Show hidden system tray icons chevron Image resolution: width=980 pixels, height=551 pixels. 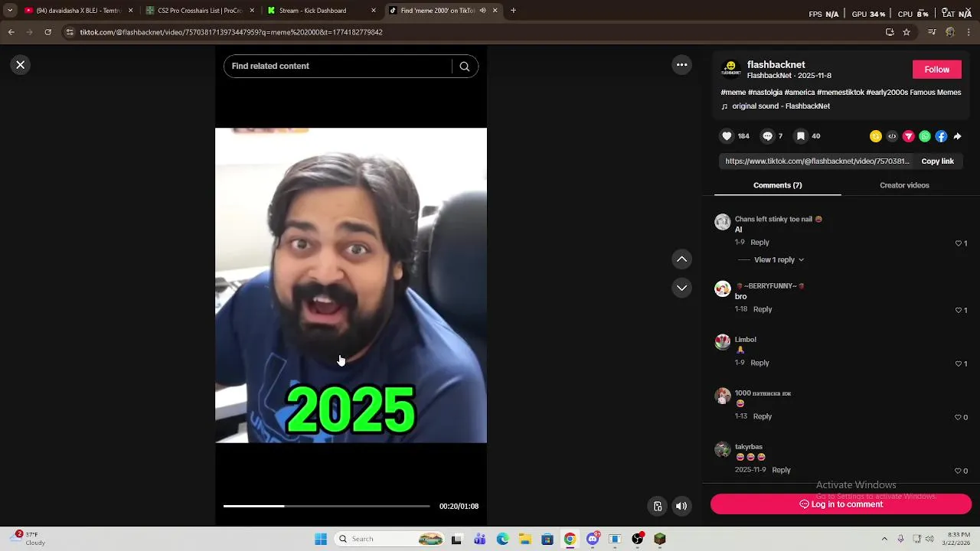click(x=884, y=539)
